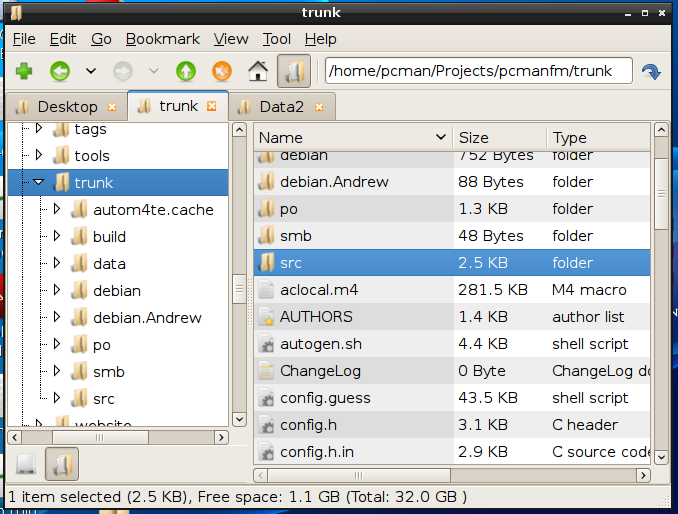Expand the build folder in tree
The width and height of the screenshot is (678, 514).
[x=57, y=236]
